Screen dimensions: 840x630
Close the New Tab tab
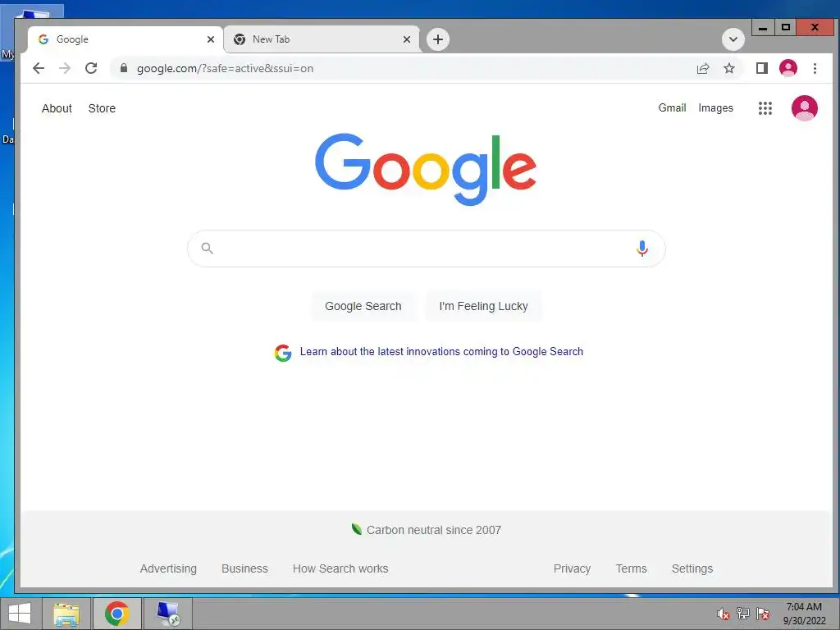tap(407, 39)
